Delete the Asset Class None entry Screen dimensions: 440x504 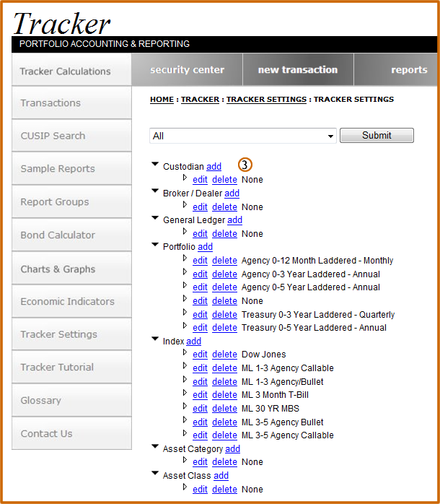coord(224,489)
